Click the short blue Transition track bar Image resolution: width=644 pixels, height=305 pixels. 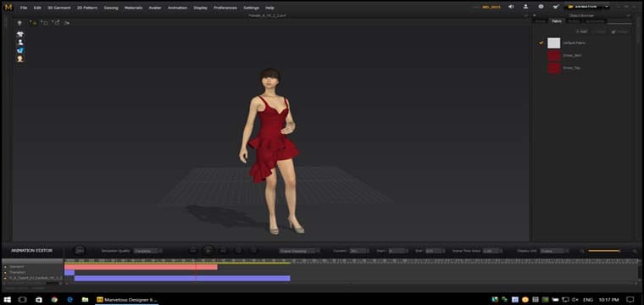[x=69, y=273]
